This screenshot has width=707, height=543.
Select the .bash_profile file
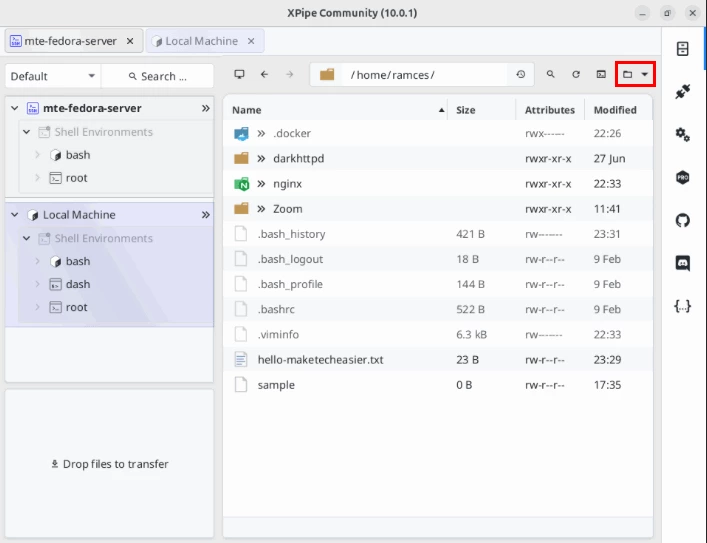(x=438, y=284)
